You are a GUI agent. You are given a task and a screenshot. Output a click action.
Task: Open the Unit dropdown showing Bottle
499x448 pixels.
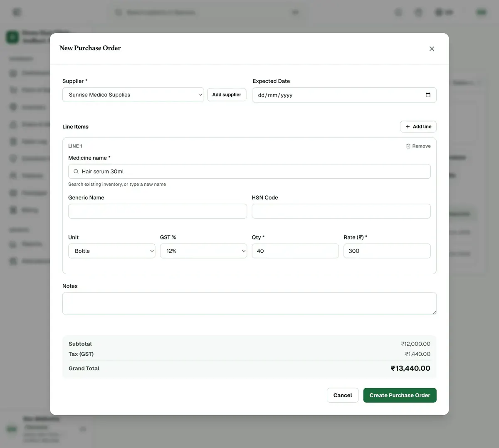112,251
